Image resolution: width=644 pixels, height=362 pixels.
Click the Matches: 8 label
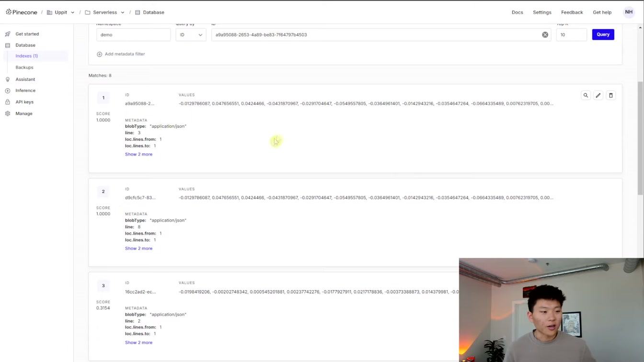pos(100,76)
